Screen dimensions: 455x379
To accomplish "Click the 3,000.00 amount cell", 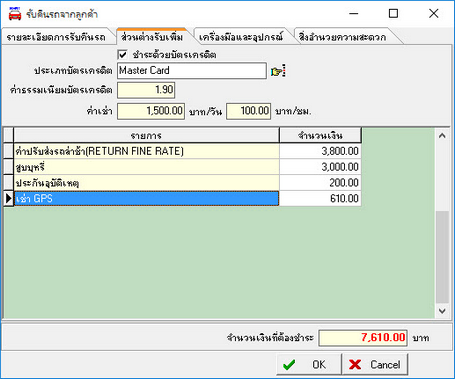I will [320, 167].
